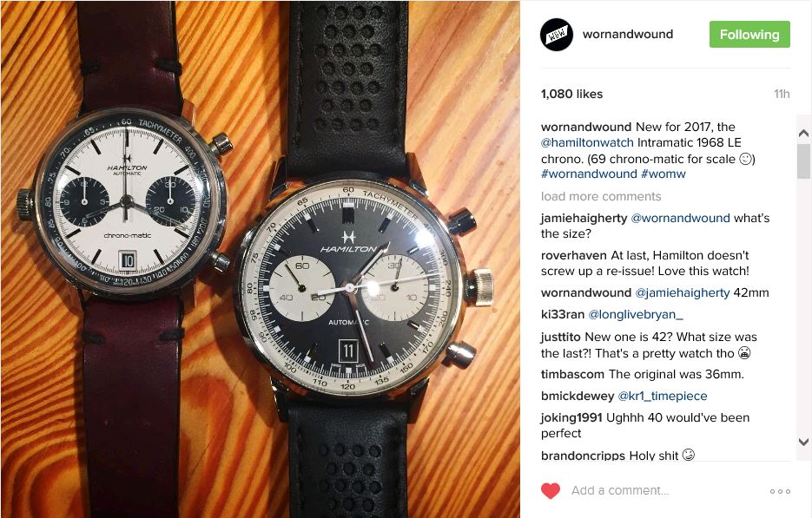This screenshot has height=518, width=812.
Task: Open the #wornandwound hashtag
Action: (x=589, y=174)
